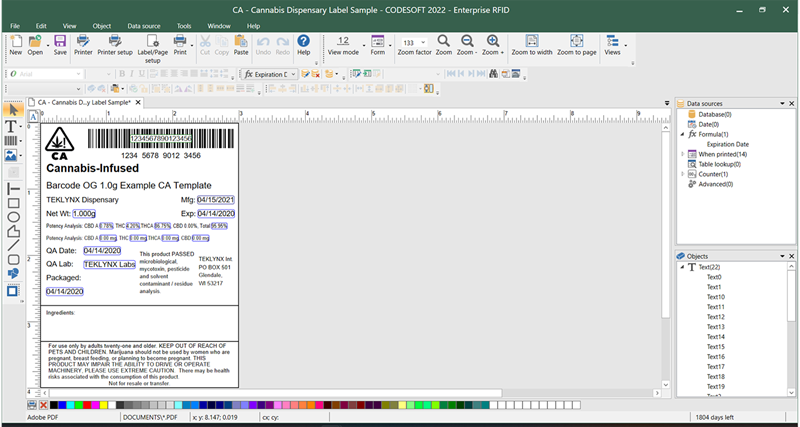Open the Expiration Date formula dropdown

[x=293, y=74]
